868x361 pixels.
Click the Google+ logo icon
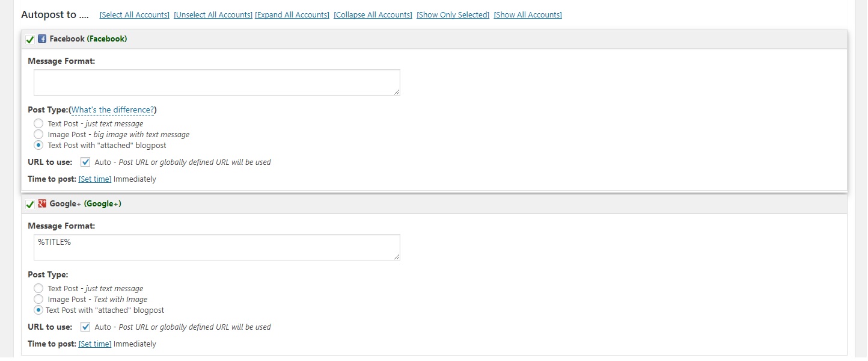[42, 204]
